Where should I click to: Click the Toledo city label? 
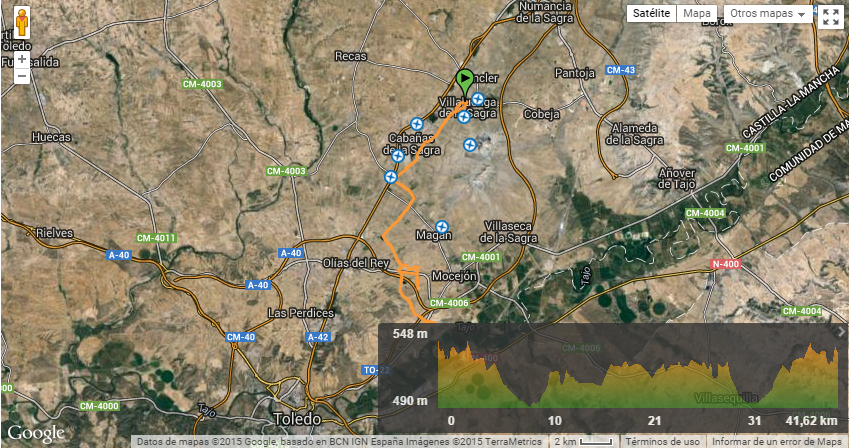tap(298, 419)
